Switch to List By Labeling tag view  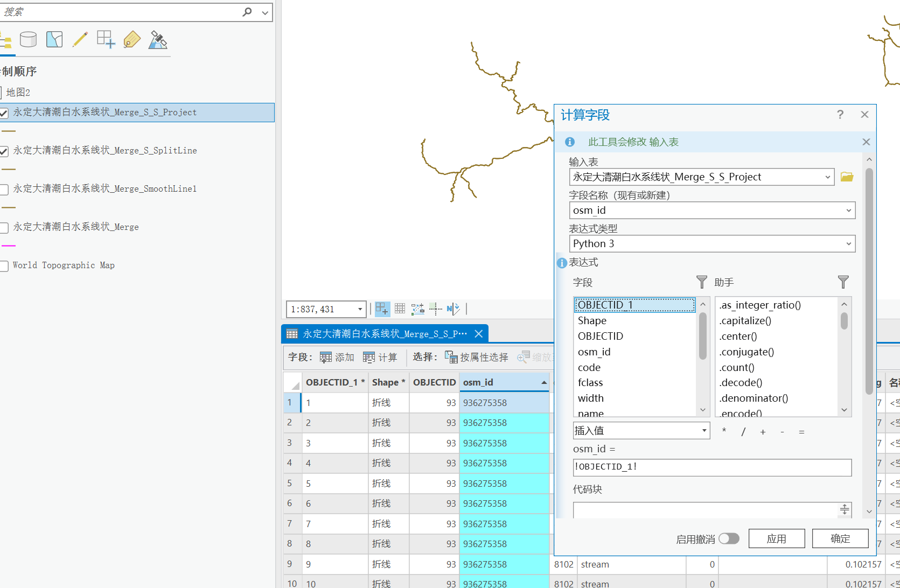[x=132, y=39]
